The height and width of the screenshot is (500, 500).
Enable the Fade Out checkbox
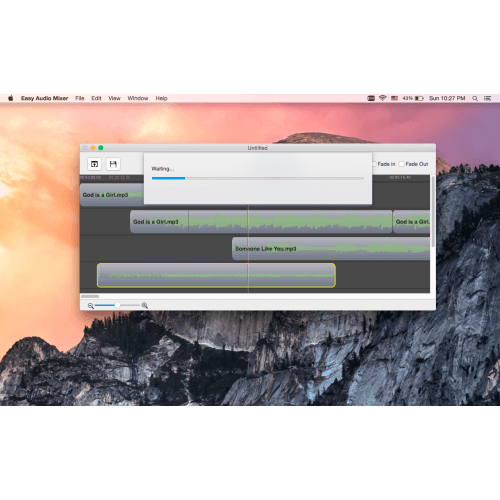click(402, 164)
